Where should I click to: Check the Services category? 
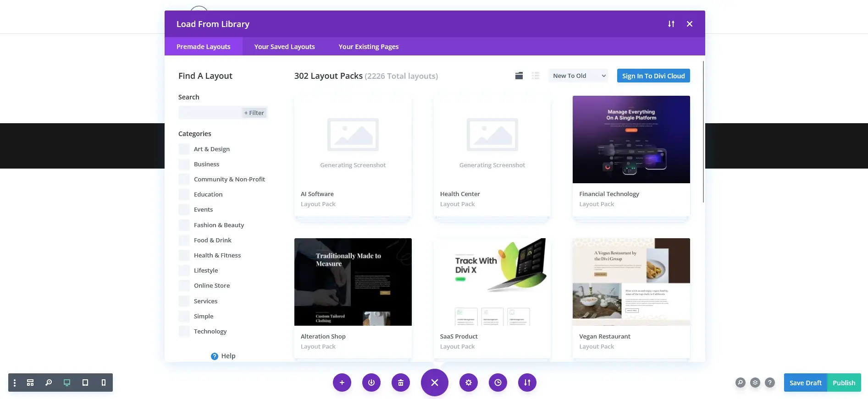[184, 301]
